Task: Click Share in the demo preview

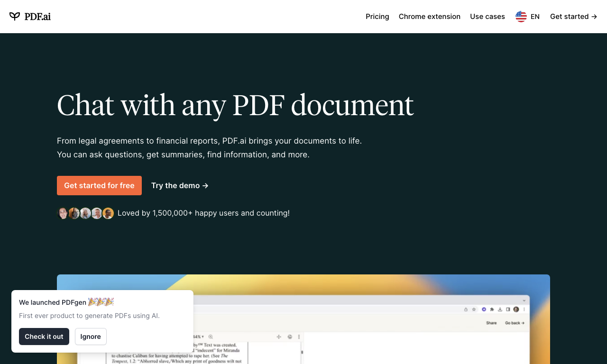Action: pos(491,323)
